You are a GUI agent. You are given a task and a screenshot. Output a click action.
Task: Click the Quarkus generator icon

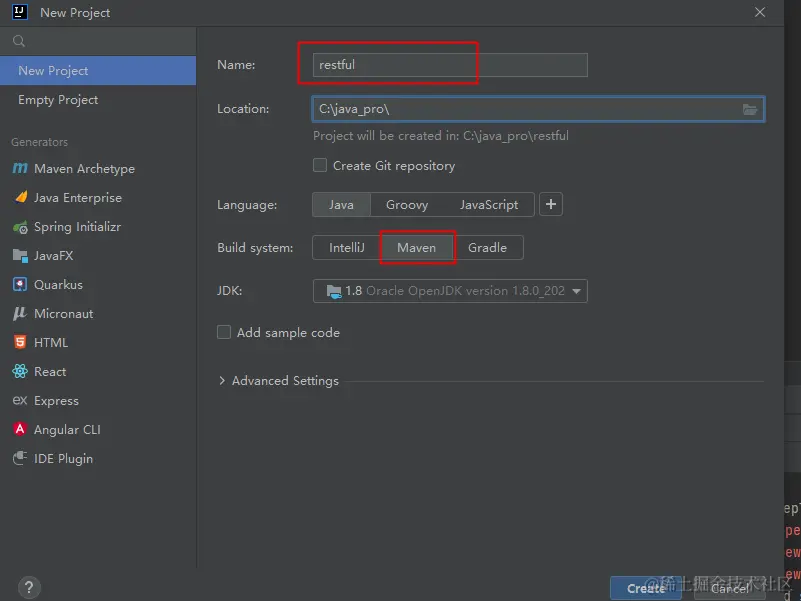coord(20,285)
